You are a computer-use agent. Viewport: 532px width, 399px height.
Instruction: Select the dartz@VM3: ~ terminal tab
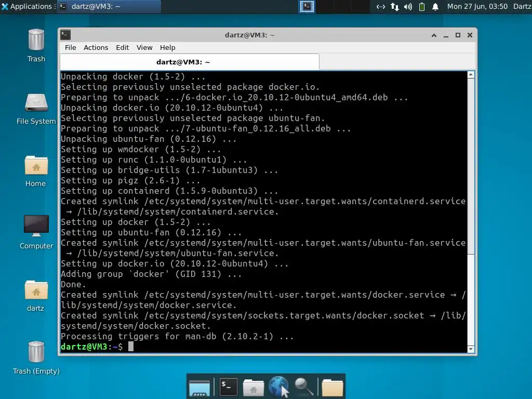(190, 62)
